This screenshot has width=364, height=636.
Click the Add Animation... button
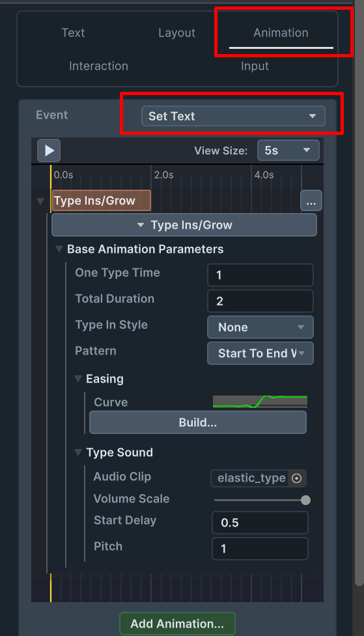coord(177,624)
